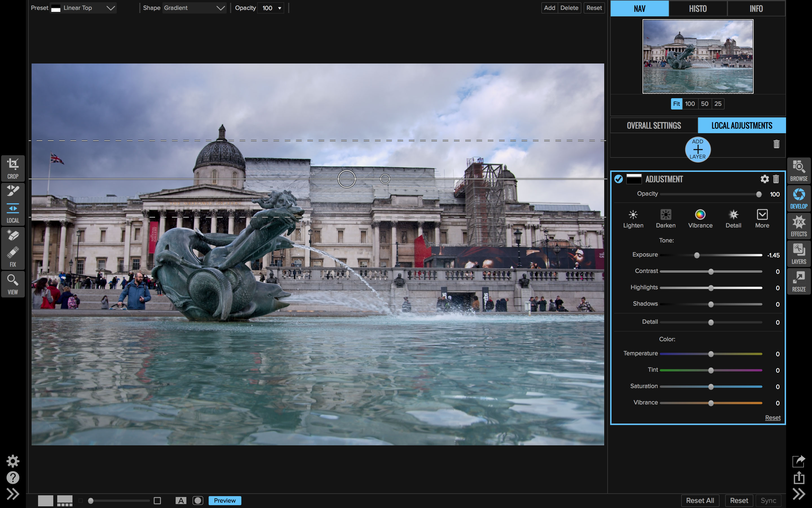Screen dimensions: 812x508
Task: Set navigator zoom to 25
Action: click(718, 104)
